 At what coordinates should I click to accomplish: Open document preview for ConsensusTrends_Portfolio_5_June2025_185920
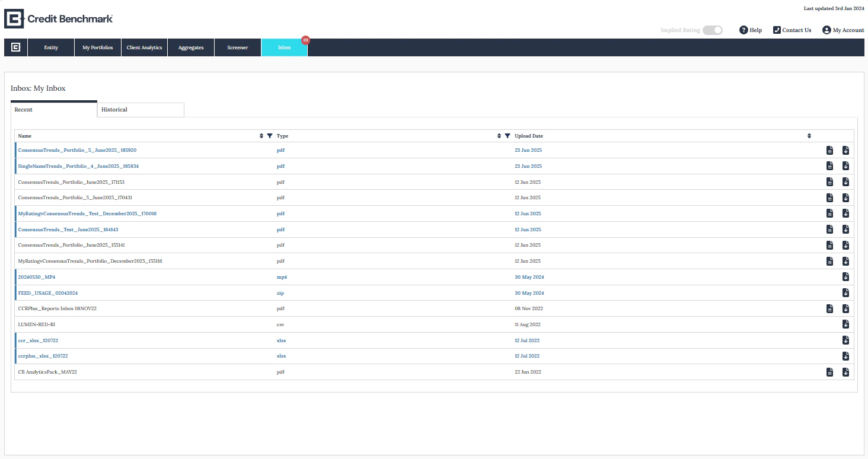(830, 151)
